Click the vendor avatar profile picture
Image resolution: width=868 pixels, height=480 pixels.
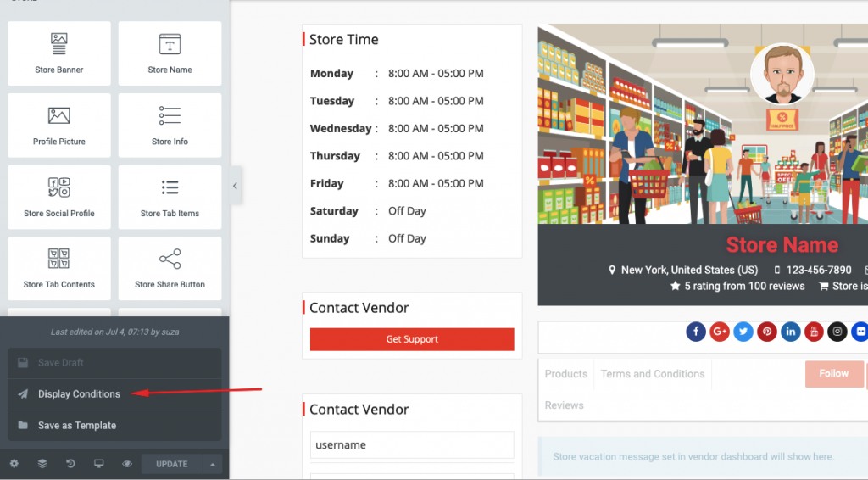782,74
